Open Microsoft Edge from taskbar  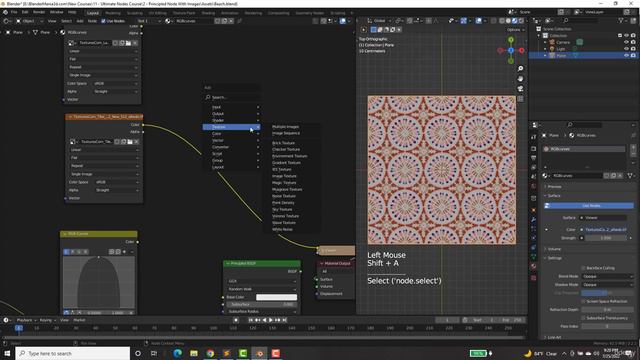click(177, 353)
